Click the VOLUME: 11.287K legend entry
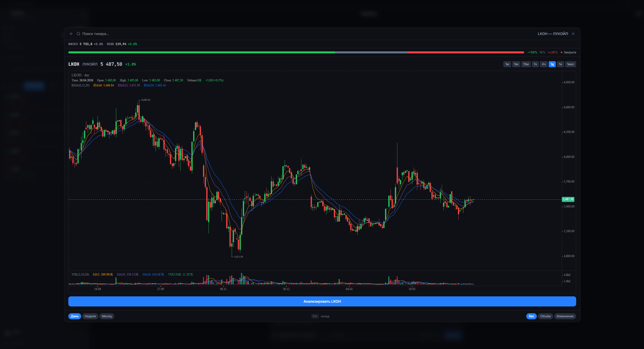The width and height of the screenshot is (644, 349). [181, 274]
